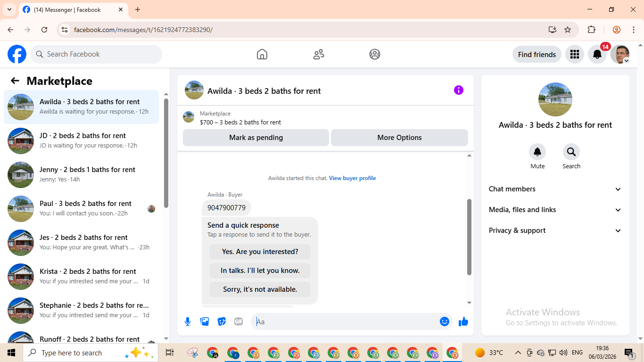Open Windows Start menu
This screenshot has width=644, height=362.
click(x=11, y=353)
